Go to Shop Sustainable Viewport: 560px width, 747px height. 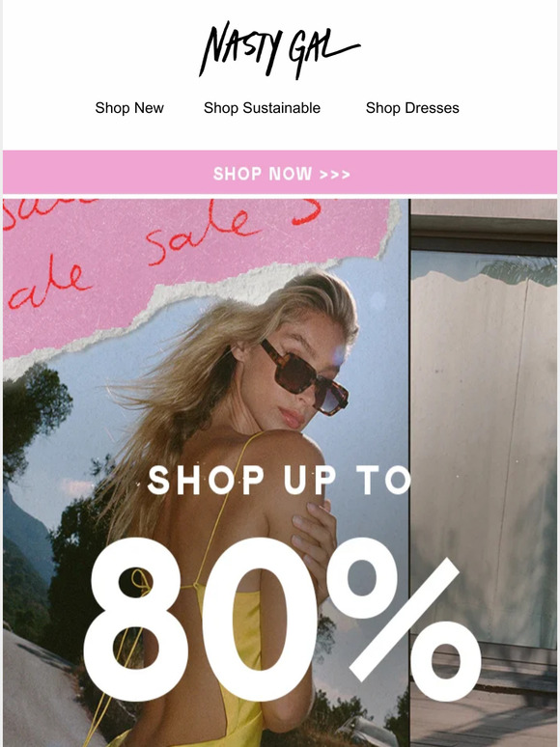point(262,108)
